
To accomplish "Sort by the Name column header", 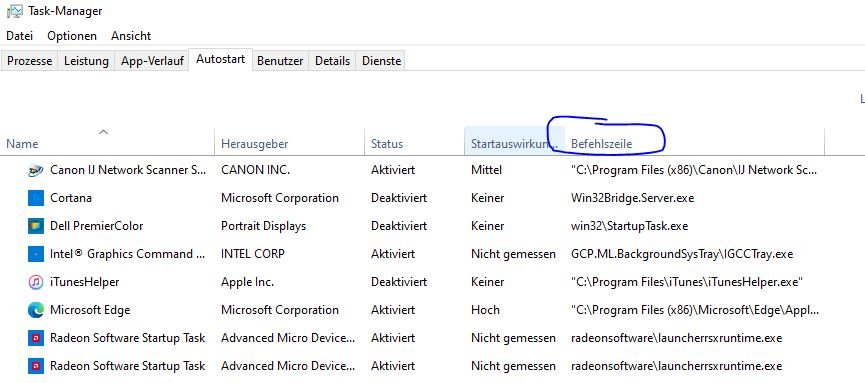I will 108,141.
